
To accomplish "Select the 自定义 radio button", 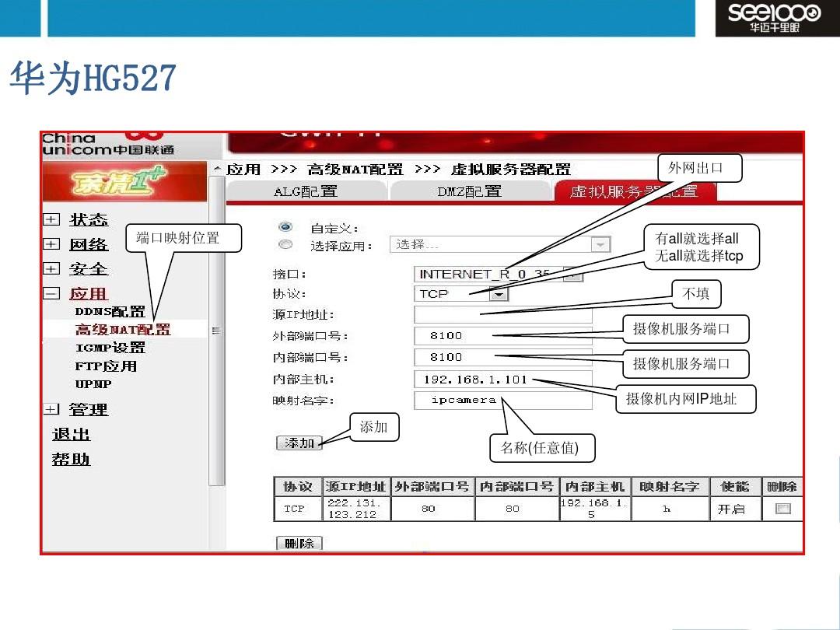I will coord(285,227).
